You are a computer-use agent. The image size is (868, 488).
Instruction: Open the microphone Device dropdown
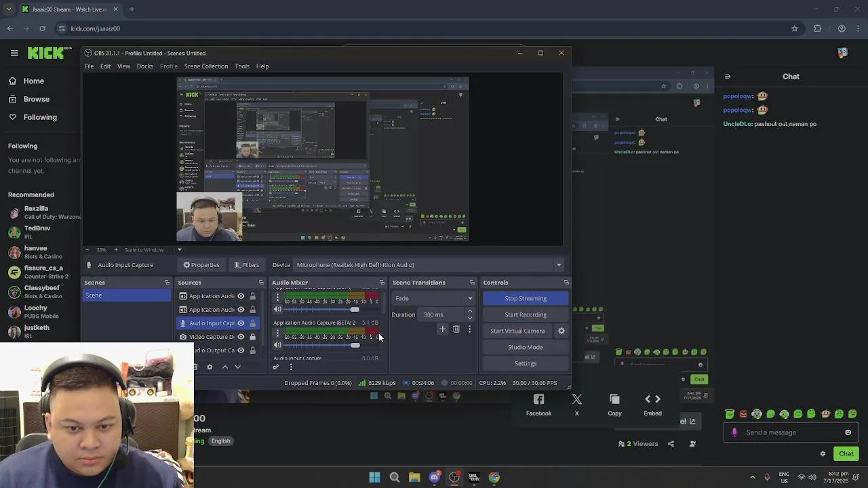[429, 265]
